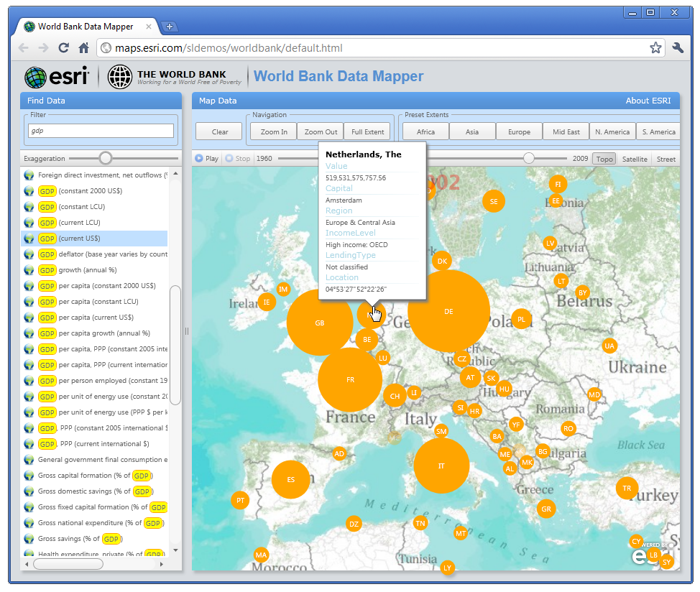Click the Full Extent button
Viewport: 700px width, 592px height.
(367, 131)
